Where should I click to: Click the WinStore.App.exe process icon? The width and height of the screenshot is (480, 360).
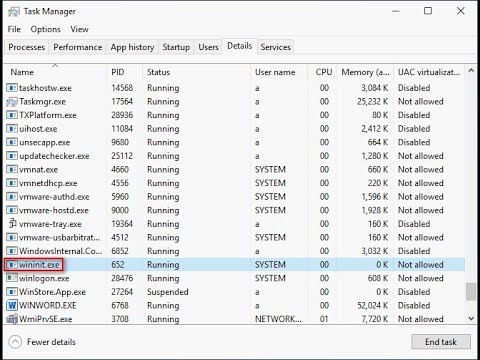(x=12, y=292)
